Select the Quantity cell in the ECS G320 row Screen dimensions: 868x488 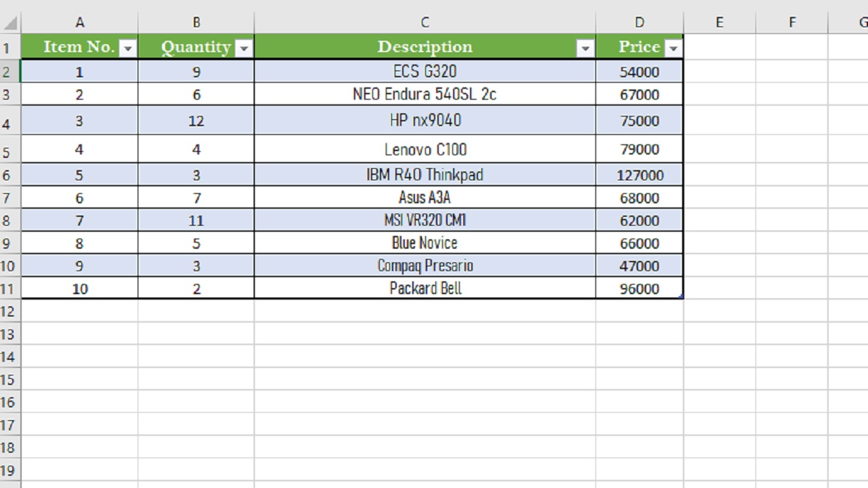click(x=196, y=71)
